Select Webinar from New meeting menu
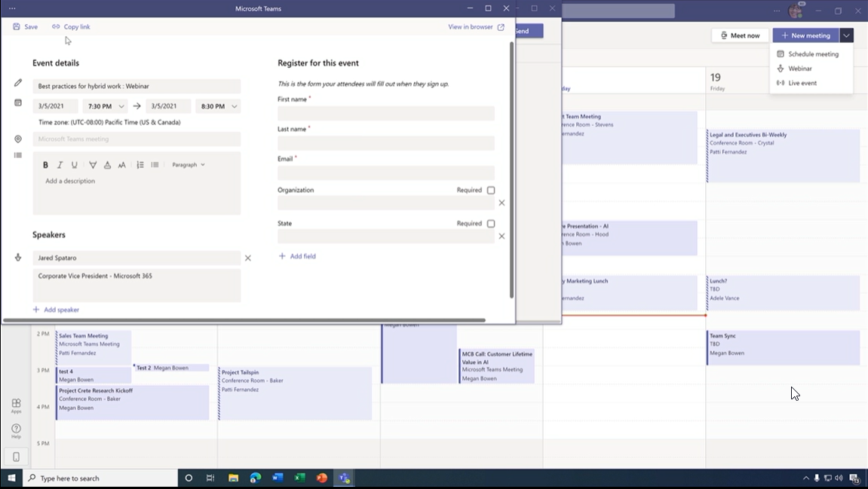The image size is (868, 489). point(800,69)
